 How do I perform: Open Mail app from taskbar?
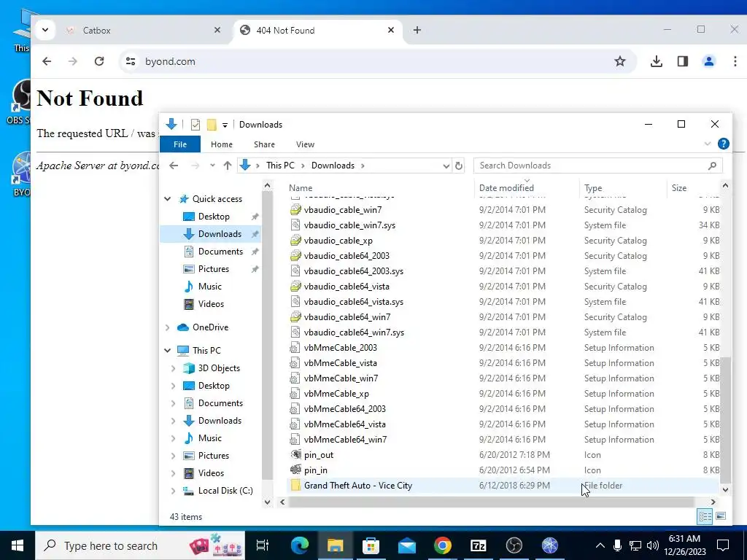pyautogui.click(x=407, y=545)
